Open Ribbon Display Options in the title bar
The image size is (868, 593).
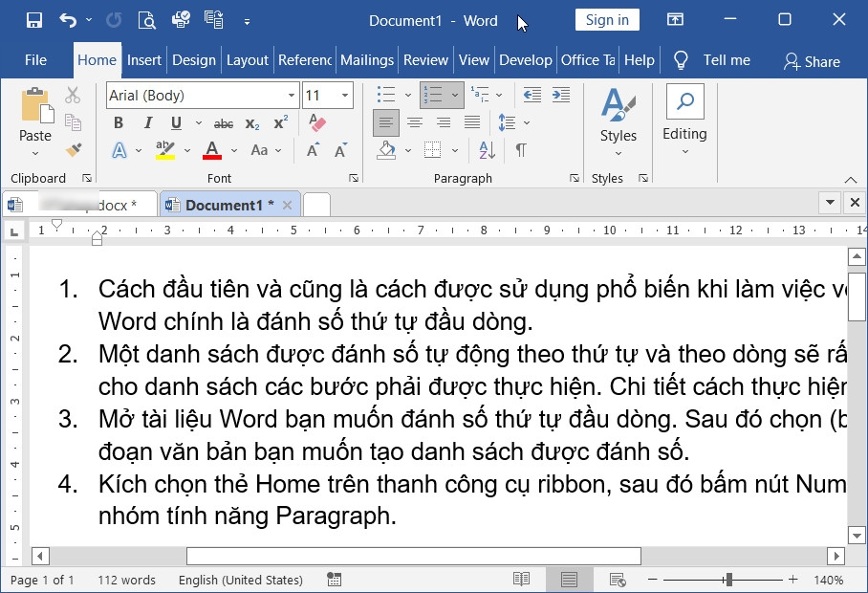coord(675,20)
